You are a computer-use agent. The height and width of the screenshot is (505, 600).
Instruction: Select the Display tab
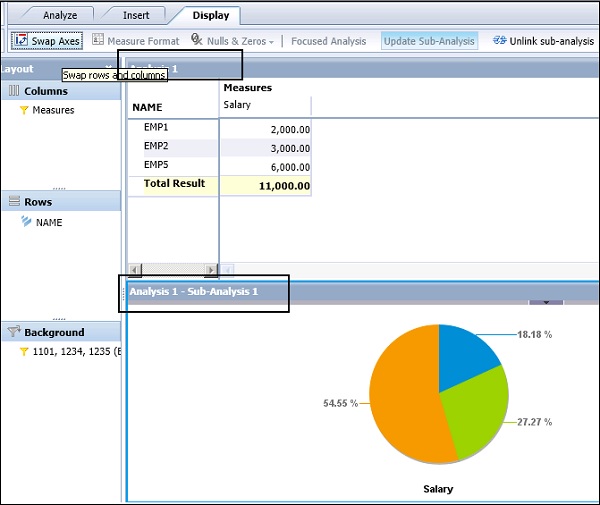coord(211,15)
